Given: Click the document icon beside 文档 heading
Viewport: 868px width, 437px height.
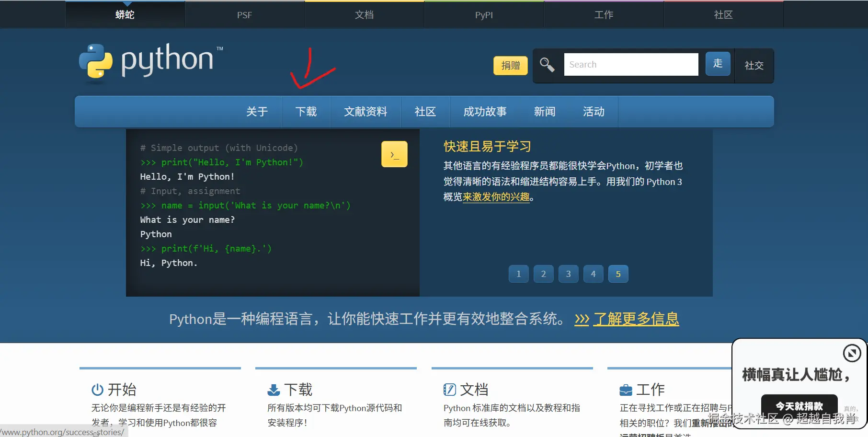Looking at the screenshot, I should coord(449,390).
